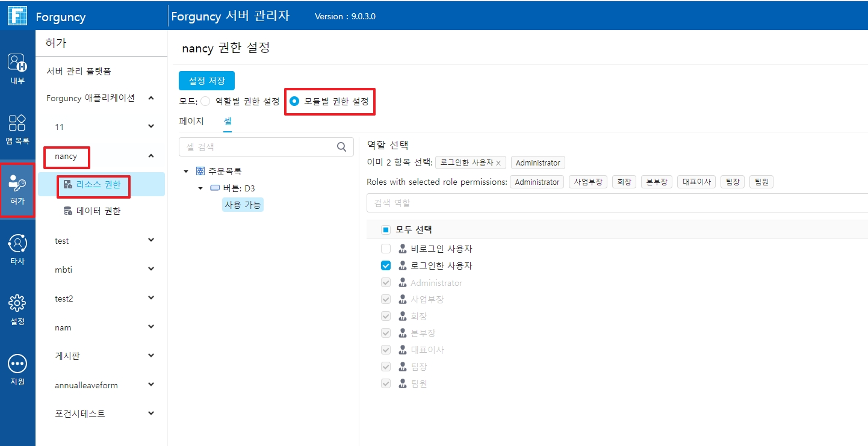
Task: Click the 사업부장 role tag
Action: [587, 182]
